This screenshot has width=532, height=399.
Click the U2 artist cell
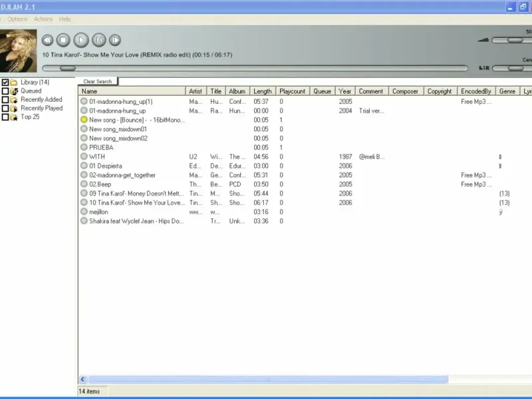[193, 157]
